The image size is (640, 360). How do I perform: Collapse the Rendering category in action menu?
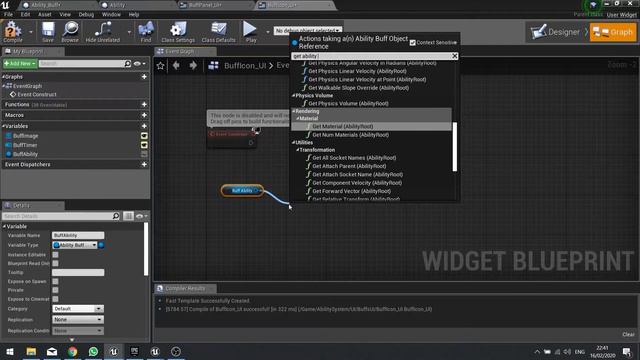293,111
